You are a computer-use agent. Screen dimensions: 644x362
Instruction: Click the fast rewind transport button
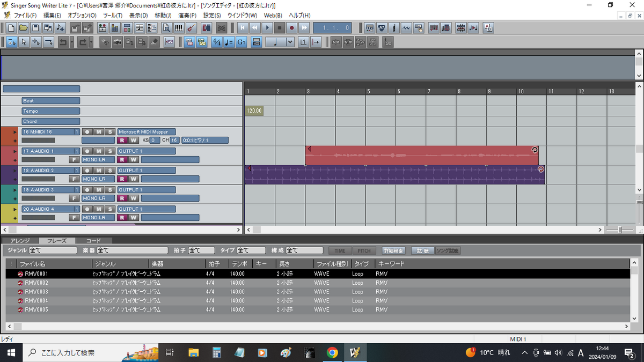tap(255, 27)
